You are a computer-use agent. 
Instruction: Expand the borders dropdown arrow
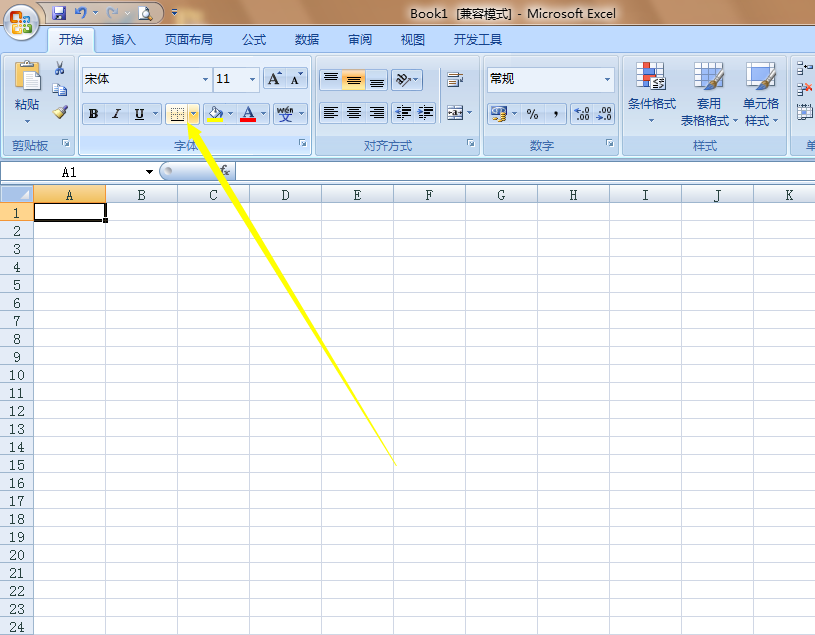point(193,114)
